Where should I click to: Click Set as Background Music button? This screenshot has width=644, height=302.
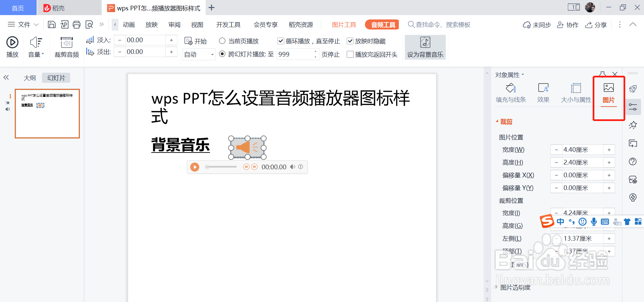coord(425,47)
